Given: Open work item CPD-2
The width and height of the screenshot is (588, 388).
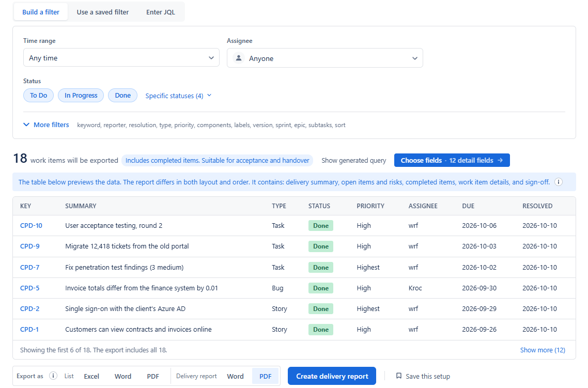Looking at the screenshot, I should [x=29, y=308].
